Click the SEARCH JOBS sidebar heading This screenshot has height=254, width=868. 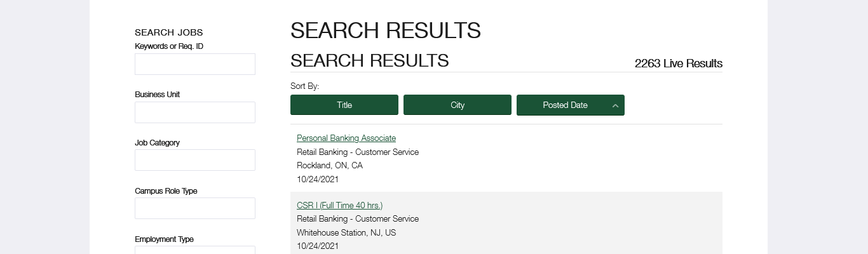tap(169, 32)
